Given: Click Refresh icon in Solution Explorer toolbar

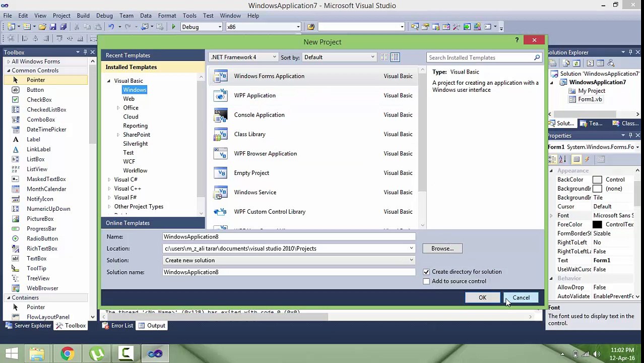Looking at the screenshot, I should click(577, 63).
